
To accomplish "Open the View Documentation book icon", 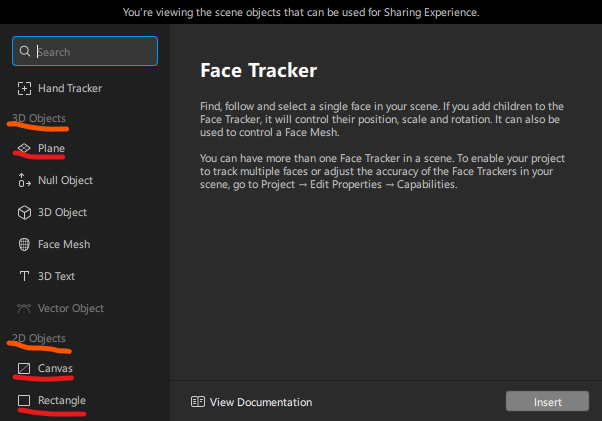I will click(198, 402).
